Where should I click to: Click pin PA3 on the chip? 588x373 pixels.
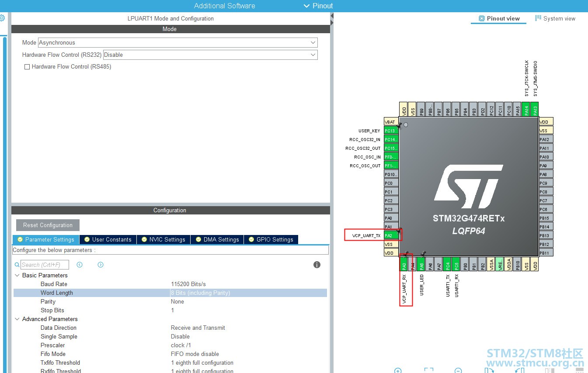(x=404, y=264)
